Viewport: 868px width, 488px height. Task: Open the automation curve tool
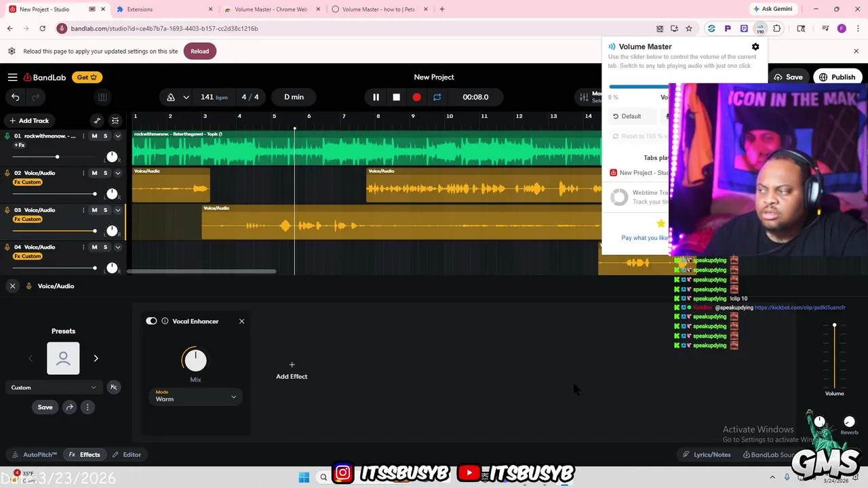tap(97, 121)
